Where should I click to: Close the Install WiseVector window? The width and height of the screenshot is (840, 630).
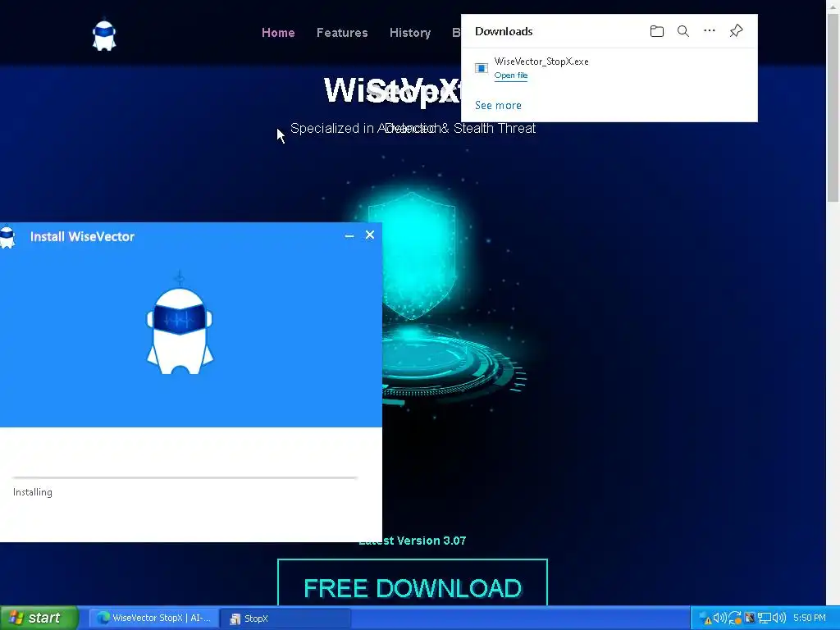[370, 235]
